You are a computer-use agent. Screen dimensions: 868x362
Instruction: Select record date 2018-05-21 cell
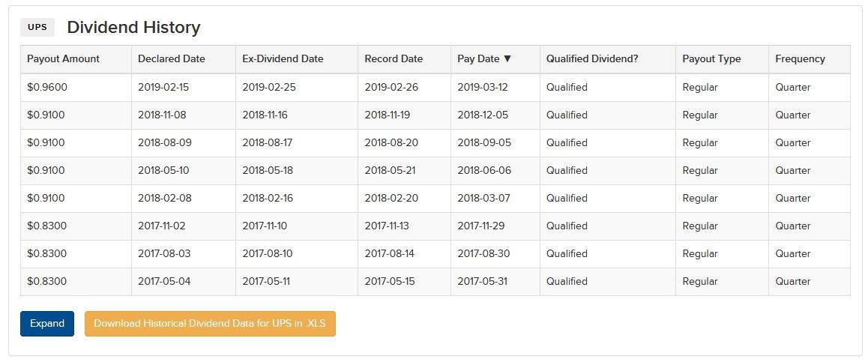point(390,171)
